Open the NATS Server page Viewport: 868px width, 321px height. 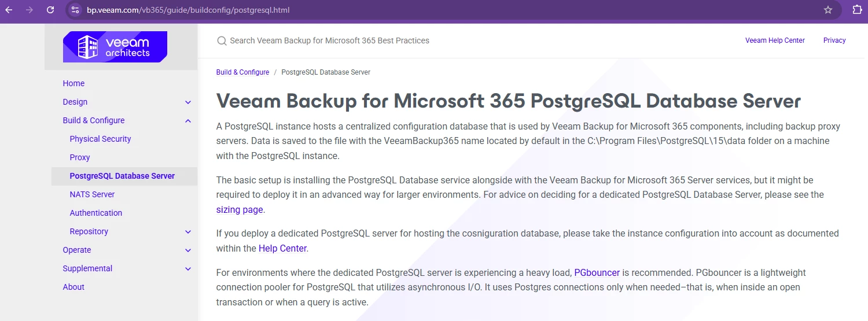(92, 194)
